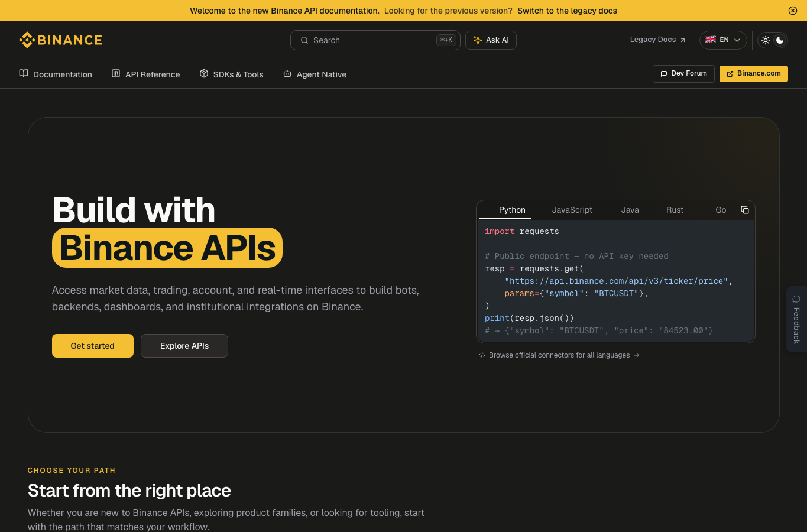This screenshot has height=532, width=807.
Task: Click the 'print(resp.json())' code line
Action: [x=529, y=319]
